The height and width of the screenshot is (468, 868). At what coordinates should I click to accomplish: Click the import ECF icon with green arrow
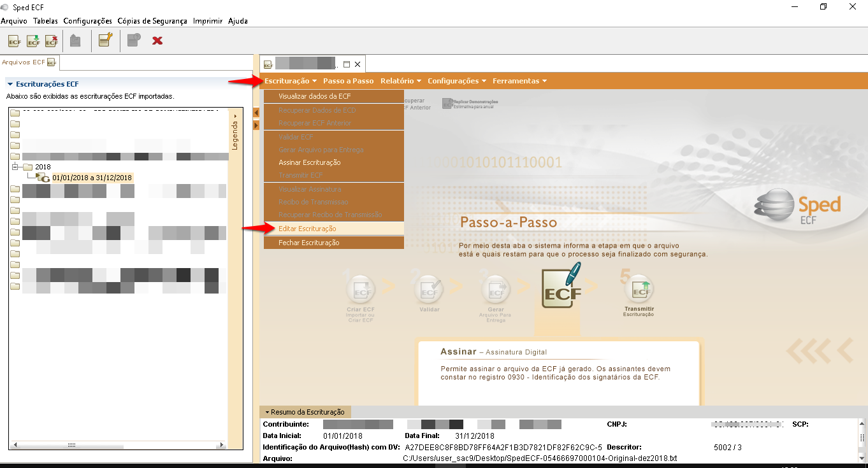33,41
